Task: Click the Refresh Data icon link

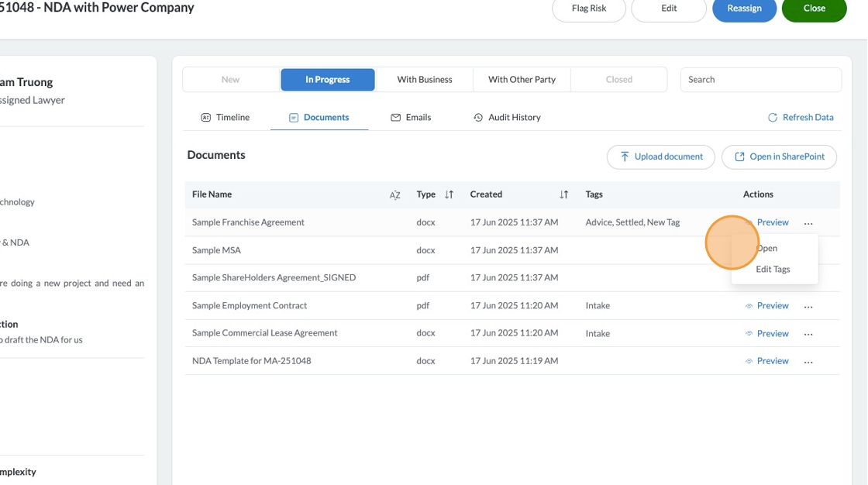Action: tap(772, 118)
